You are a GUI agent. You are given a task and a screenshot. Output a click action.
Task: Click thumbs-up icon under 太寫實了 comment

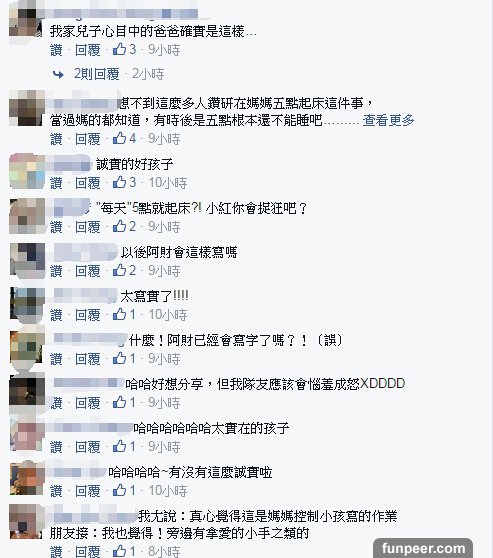[x=119, y=314]
